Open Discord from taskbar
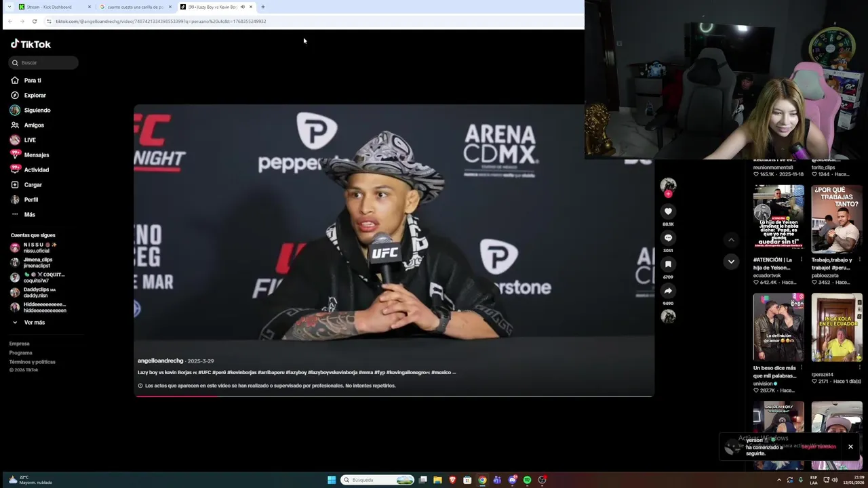 (x=512, y=480)
